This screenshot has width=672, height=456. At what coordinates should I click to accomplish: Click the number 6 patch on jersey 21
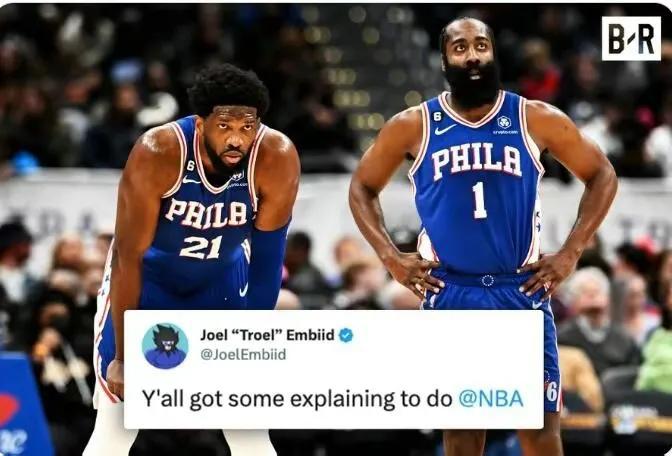point(190,165)
